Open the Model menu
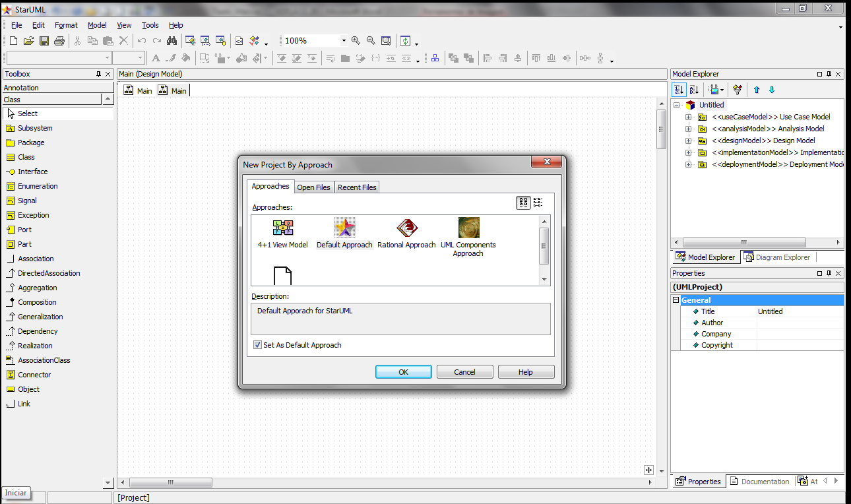 pyautogui.click(x=97, y=25)
